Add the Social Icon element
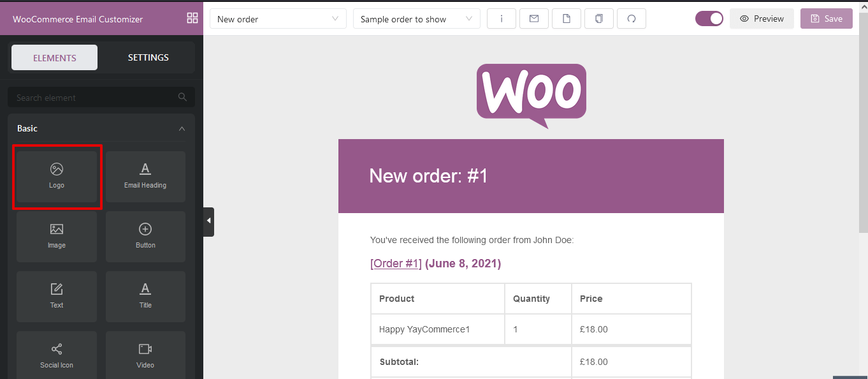The height and width of the screenshot is (379, 868). (x=57, y=355)
